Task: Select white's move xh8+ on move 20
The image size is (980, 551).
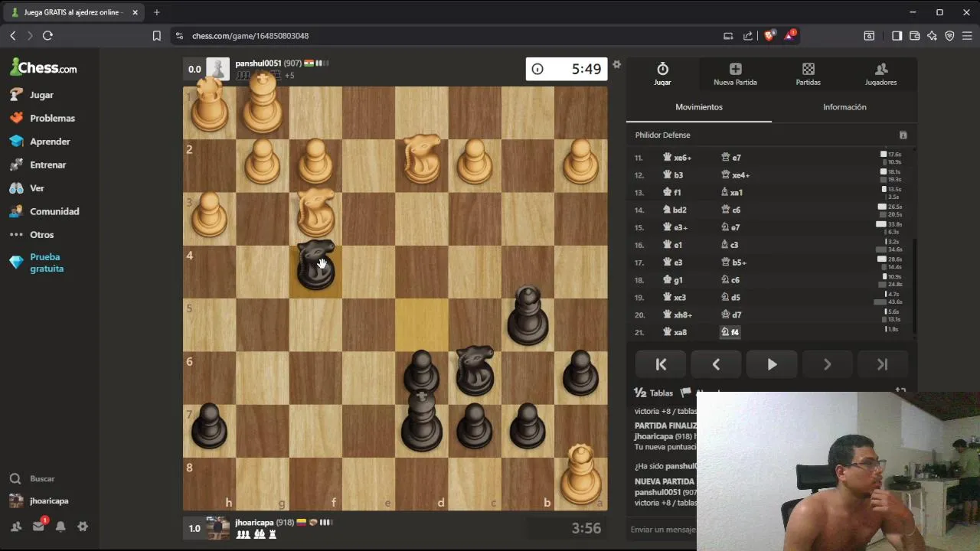Action: (x=677, y=315)
